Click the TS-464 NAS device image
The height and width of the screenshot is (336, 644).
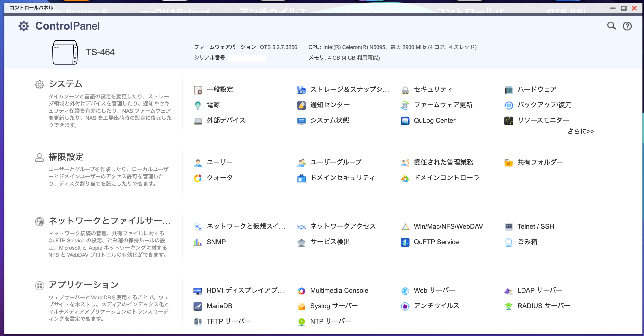click(x=65, y=52)
